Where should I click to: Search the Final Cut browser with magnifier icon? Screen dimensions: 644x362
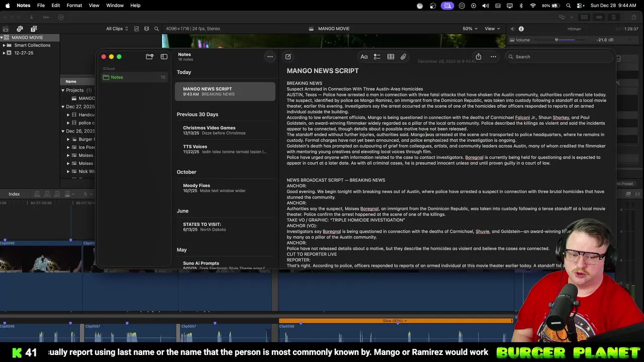click(x=156, y=29)
